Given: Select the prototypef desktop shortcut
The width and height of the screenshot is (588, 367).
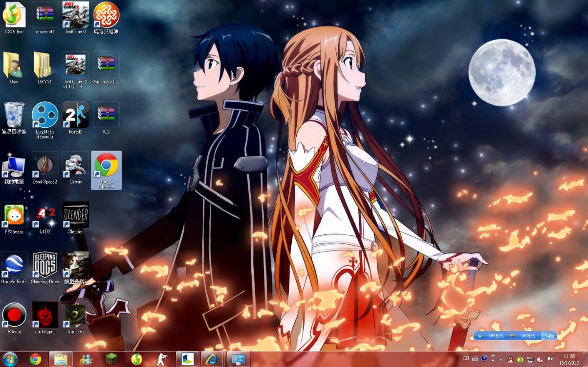Looking at the screenshot, I should (x=45, y=318).
